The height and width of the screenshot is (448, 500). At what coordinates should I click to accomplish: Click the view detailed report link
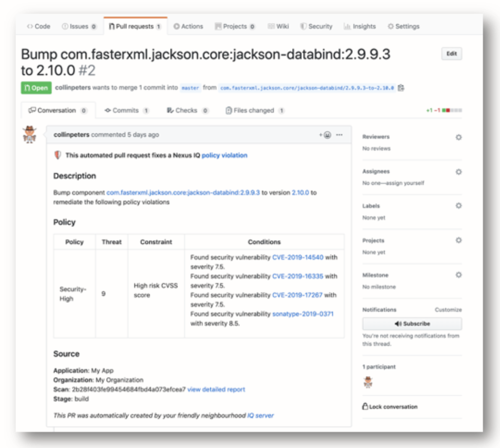pos(216,389)
